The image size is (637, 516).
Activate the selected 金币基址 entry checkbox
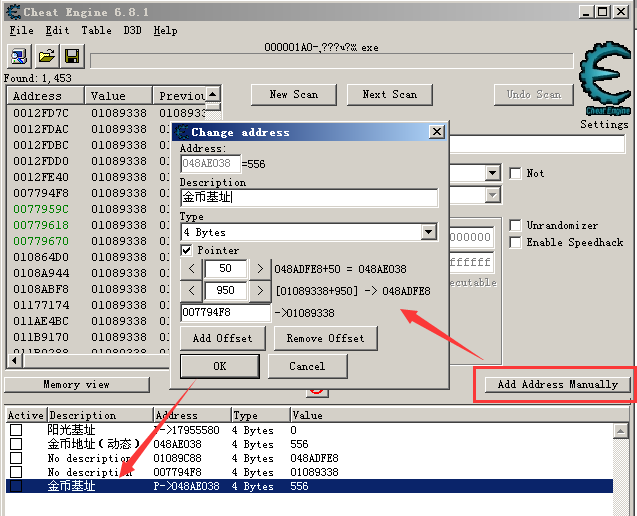[16, 486]
